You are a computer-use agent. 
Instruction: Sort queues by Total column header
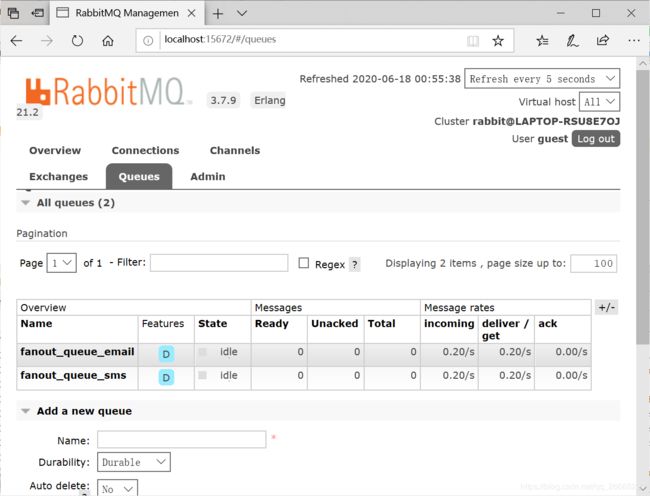(381, 324)
